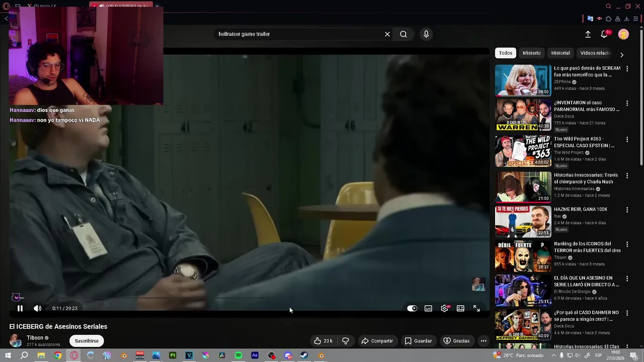Switch to theater mode
Image resolution: width=644 pixels, height=362 pixels.
(x=460, y=308)
